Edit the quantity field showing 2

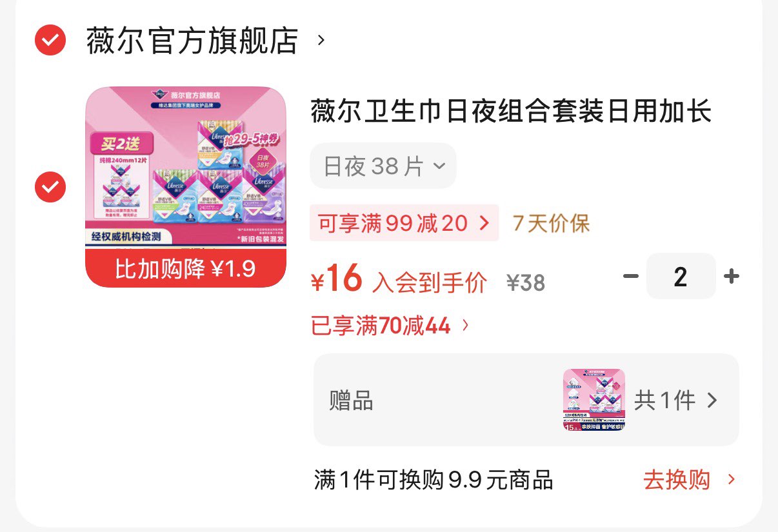tap(681, 277)
